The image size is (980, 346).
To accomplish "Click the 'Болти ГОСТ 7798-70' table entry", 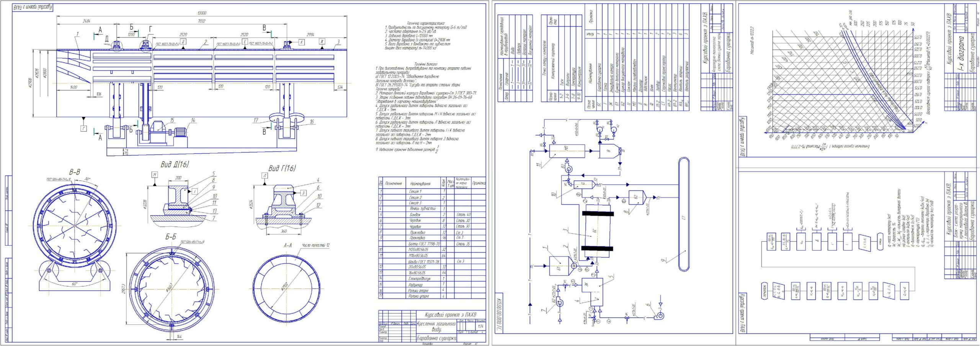I will coord(424,244).
